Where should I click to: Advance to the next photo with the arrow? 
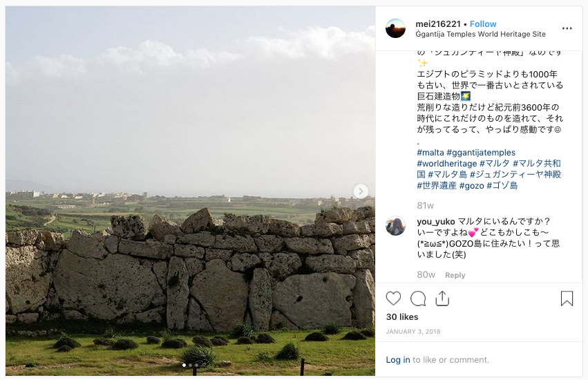tap(361, 191)
